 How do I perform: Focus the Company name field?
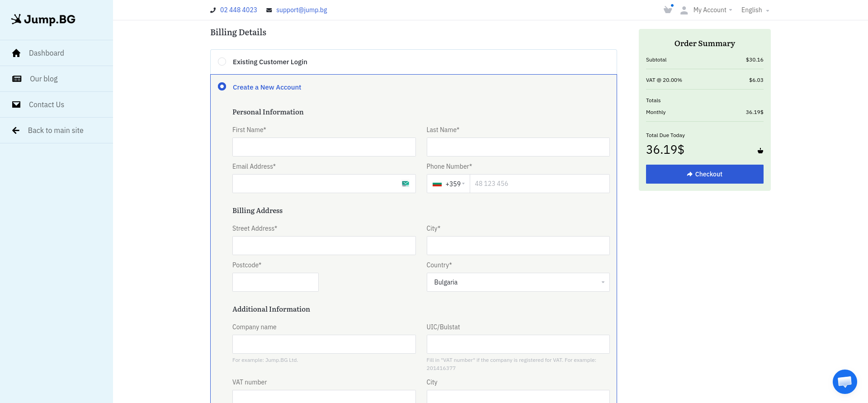tap(324, 344)
